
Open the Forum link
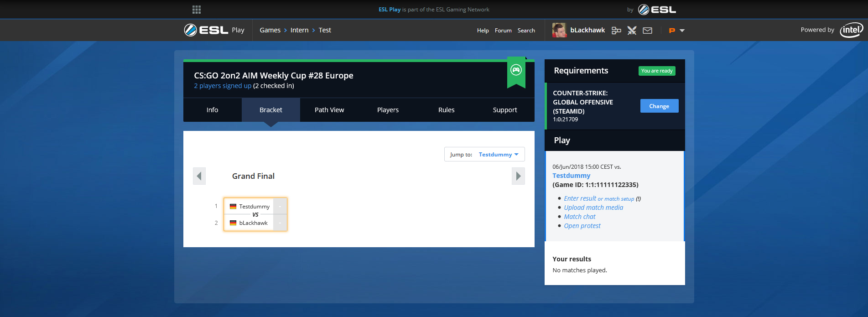(x=503, y=31)
